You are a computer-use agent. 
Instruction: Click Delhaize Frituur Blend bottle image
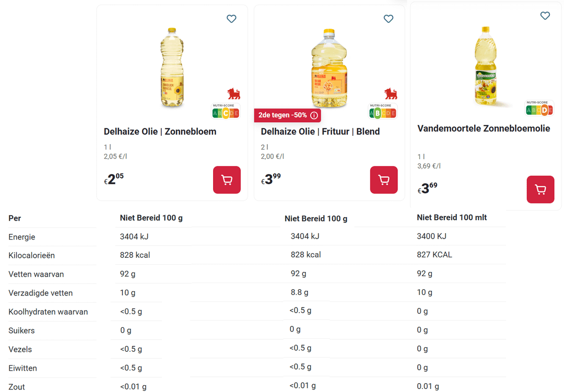tap(329, 68)
